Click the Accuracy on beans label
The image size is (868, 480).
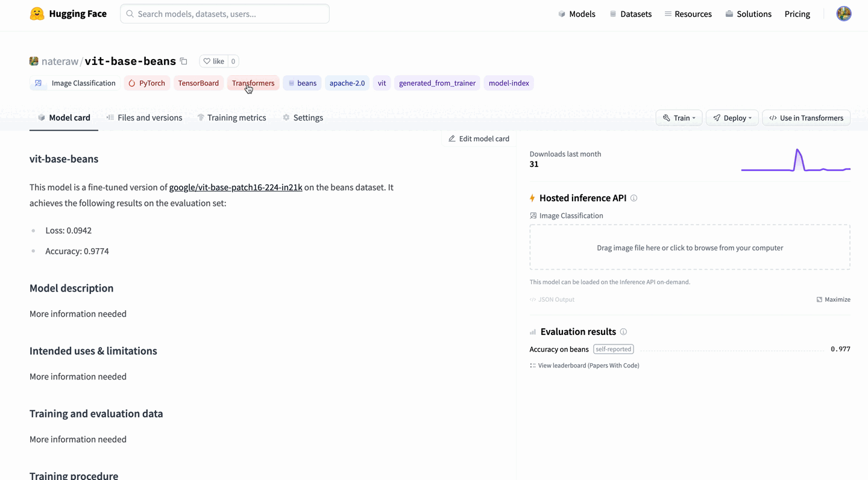pyautogui.click(x=559, y=349)
